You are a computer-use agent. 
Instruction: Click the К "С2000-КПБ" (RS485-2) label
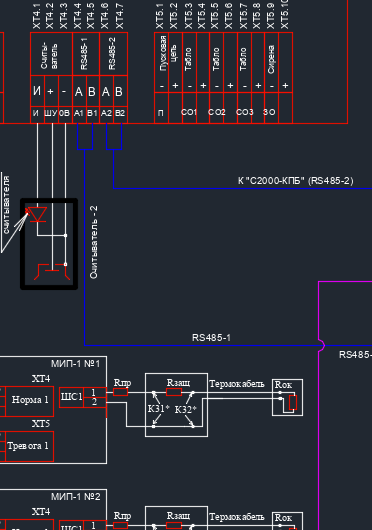(x=296, y=181)
